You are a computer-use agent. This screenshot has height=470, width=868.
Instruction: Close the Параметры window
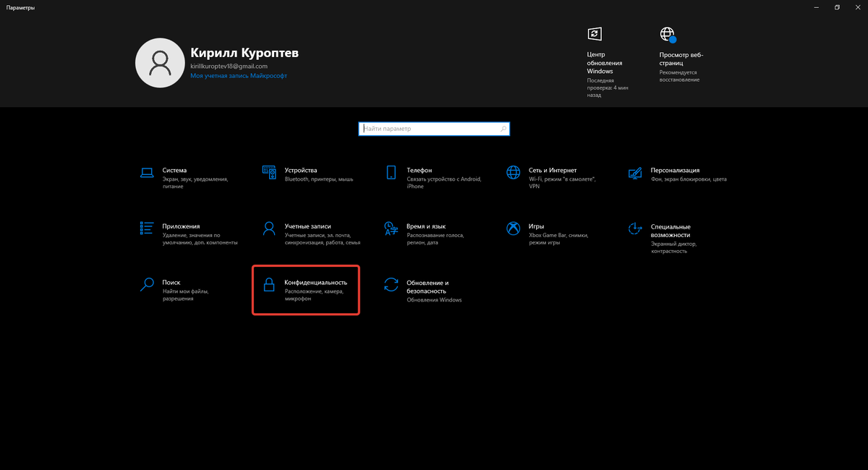857,7
